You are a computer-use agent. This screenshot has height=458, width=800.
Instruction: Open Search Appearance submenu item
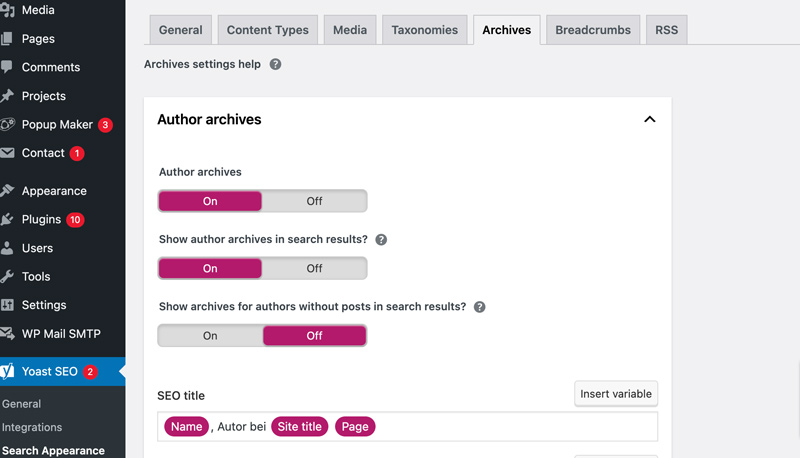pyautogui.click(x=53, y=451)
